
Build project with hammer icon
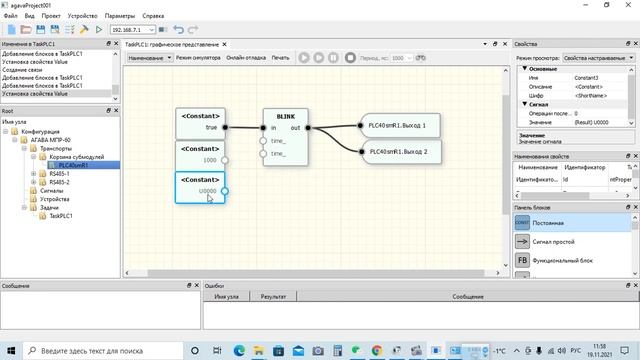click(84, 29)
